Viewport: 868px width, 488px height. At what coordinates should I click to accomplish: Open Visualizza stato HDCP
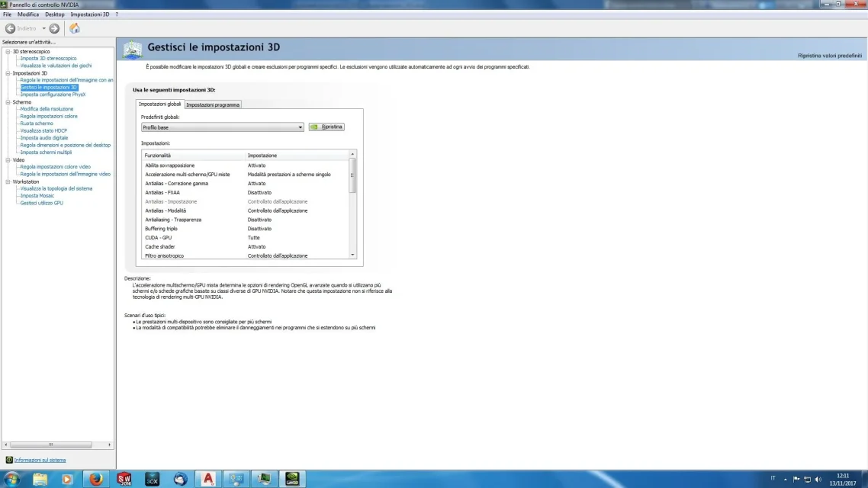tap(43, 130)
